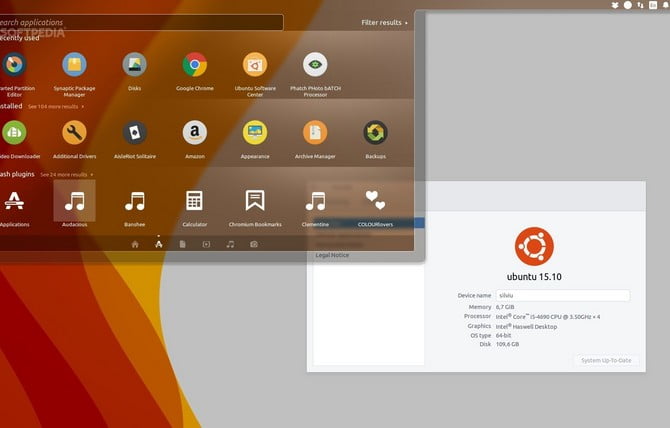Select the OS type value 64-bit
This screenshot has height=428, width=670.
coord(503,336)
